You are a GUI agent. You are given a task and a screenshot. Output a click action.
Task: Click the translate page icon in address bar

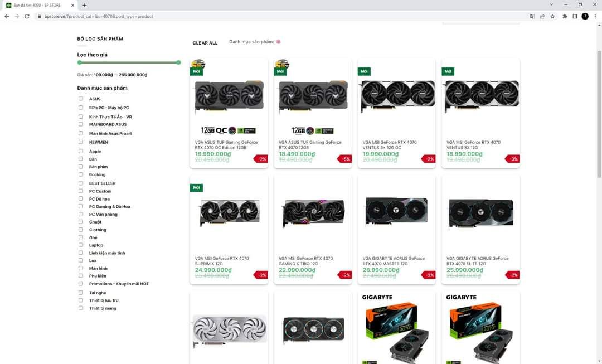point(532,17)
